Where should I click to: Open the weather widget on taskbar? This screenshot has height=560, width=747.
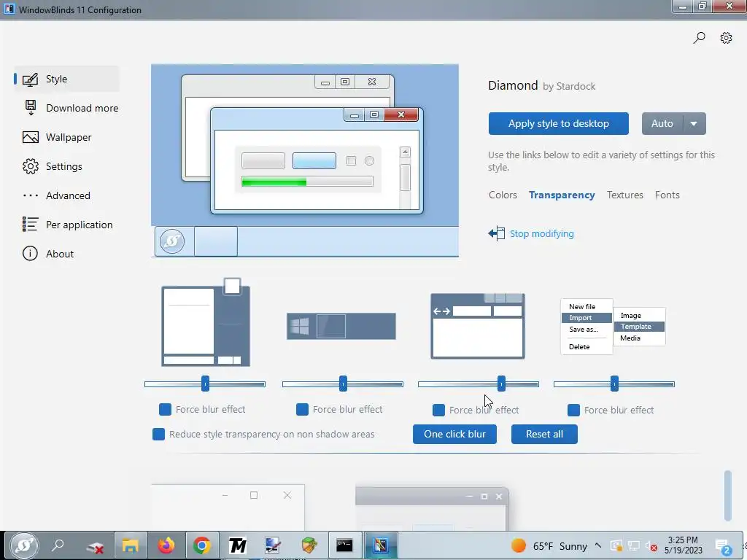pos(549,545)
